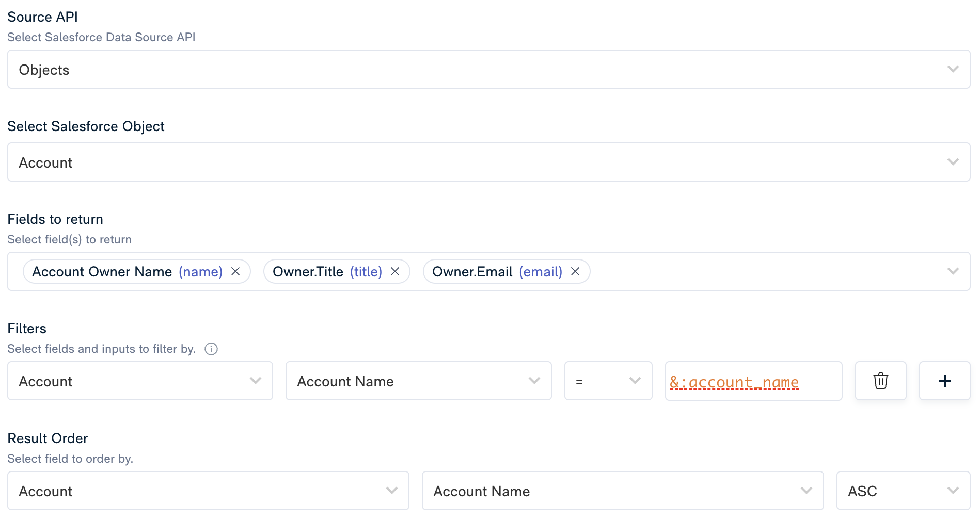Click the Owner.Title field chip label
This screenshot has width=980, height=521.
click(x=308, y=271)
